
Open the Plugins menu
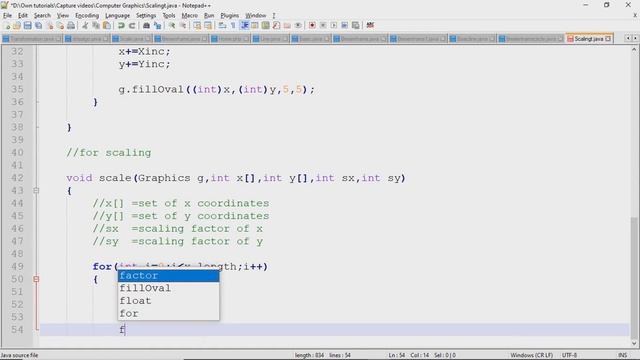coord(229,16)
